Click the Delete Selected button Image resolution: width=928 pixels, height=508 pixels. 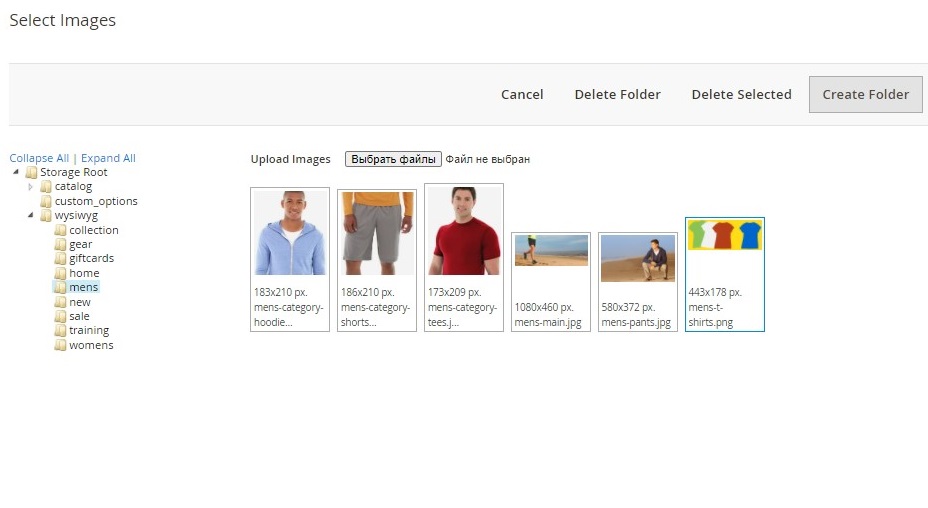pos(742,94)
